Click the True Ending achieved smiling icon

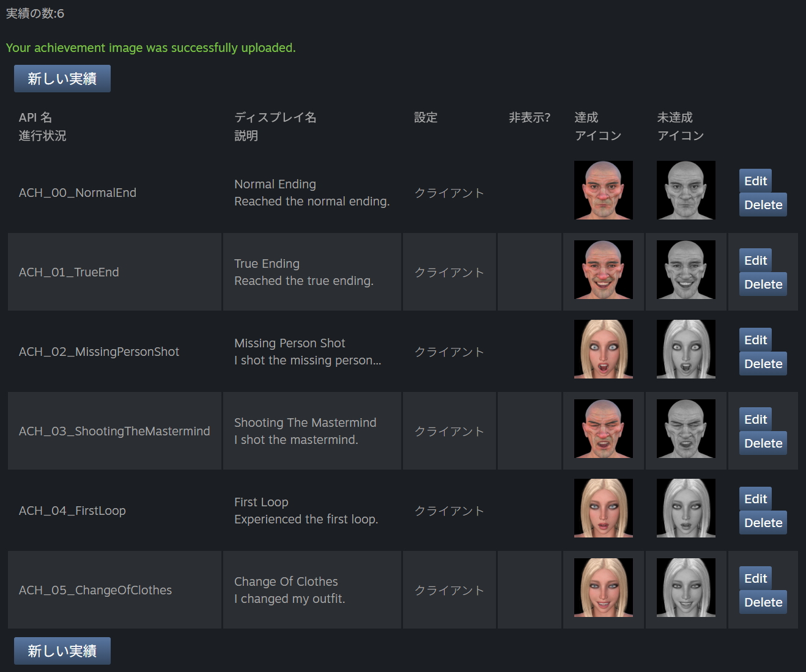click(603, 270)
